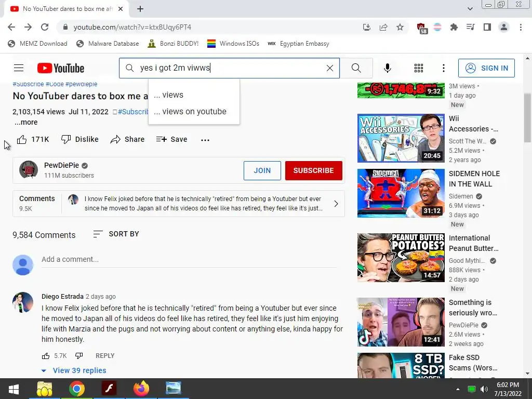Open Egyptian Embassy bookmark
Viewport: 532px width, 399px height.
(x=298, y=44)
